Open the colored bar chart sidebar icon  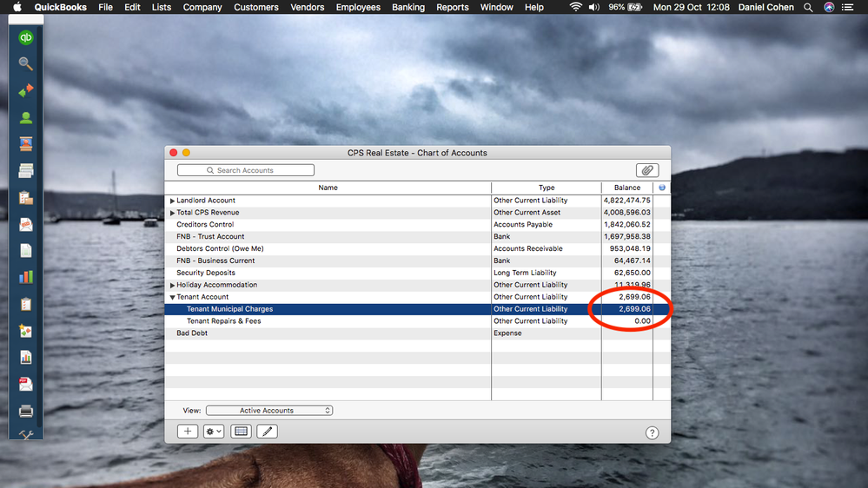coord(25,277)
